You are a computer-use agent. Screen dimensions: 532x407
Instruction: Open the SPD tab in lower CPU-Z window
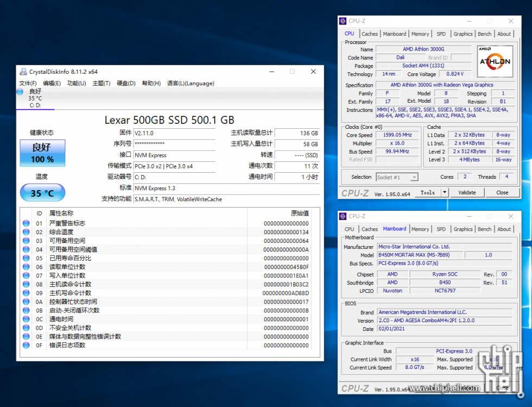click(x=441, y=229)
